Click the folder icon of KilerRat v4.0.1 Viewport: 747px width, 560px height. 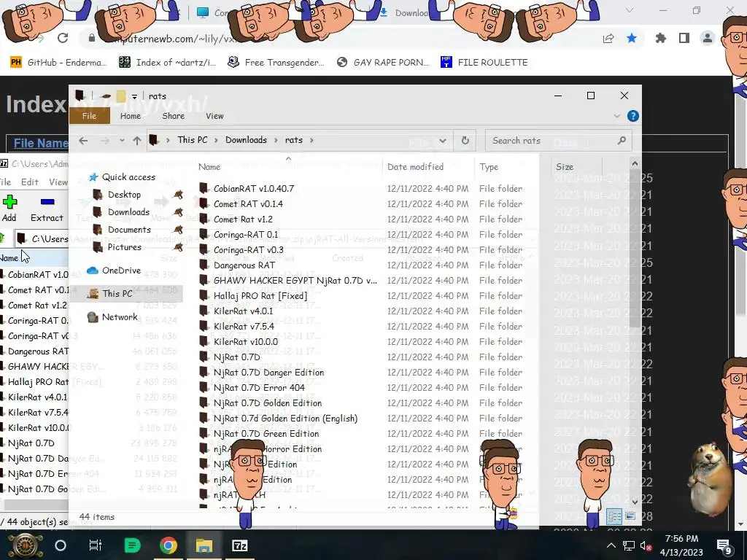pos(204,311)
